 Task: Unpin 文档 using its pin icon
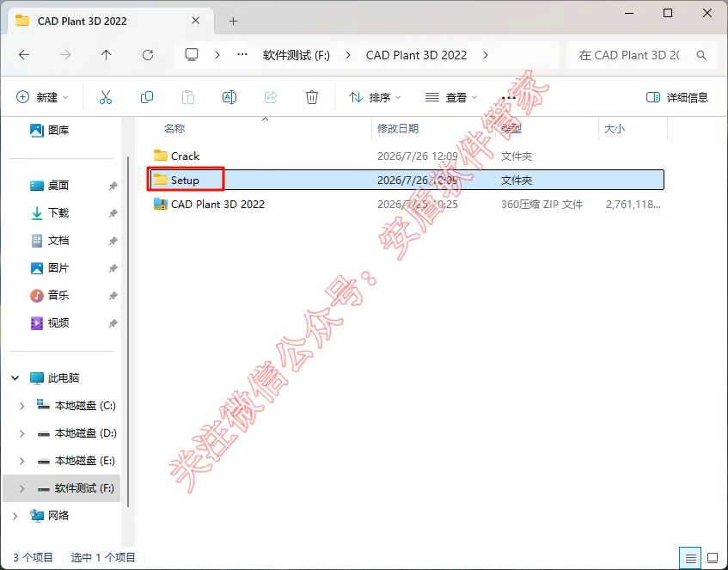click(x=113, y=241)
